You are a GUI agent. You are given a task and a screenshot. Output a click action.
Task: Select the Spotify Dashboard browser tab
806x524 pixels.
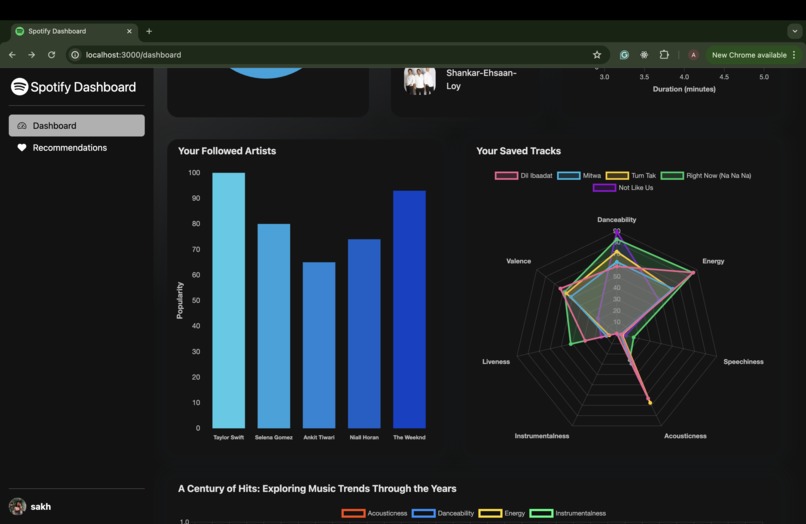pyautogui.click(x=75, y=31)
